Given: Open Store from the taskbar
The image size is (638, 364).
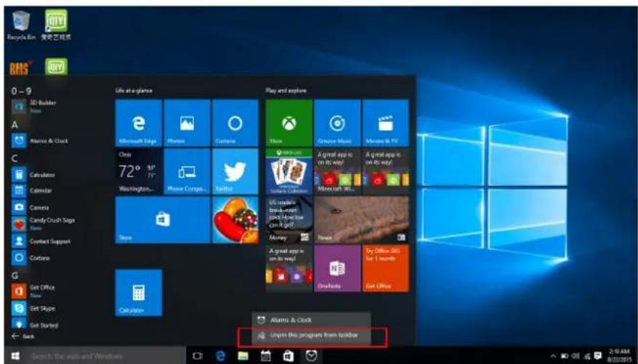Looking at the screenshot, I should coord(288,356).
